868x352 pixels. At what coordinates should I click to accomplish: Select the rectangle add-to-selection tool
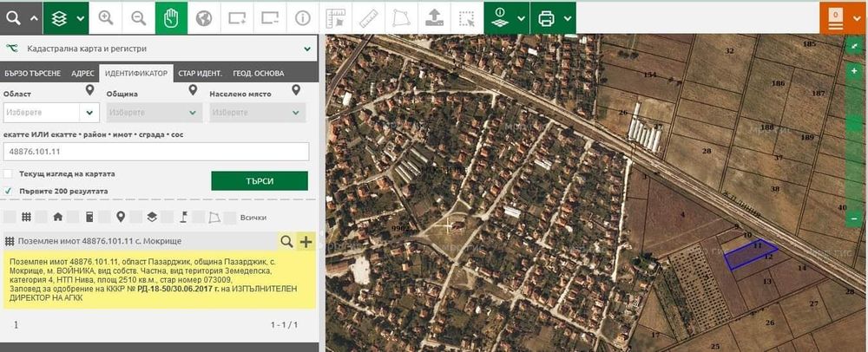[x=237, y=18]
